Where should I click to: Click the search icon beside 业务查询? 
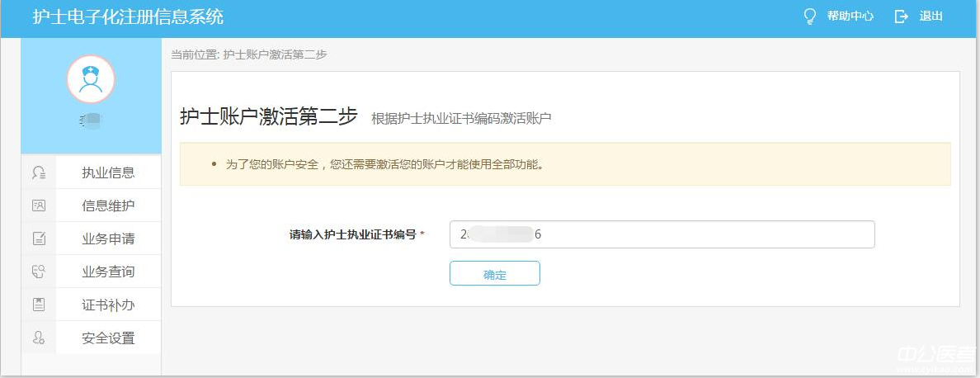click(38, 272)
